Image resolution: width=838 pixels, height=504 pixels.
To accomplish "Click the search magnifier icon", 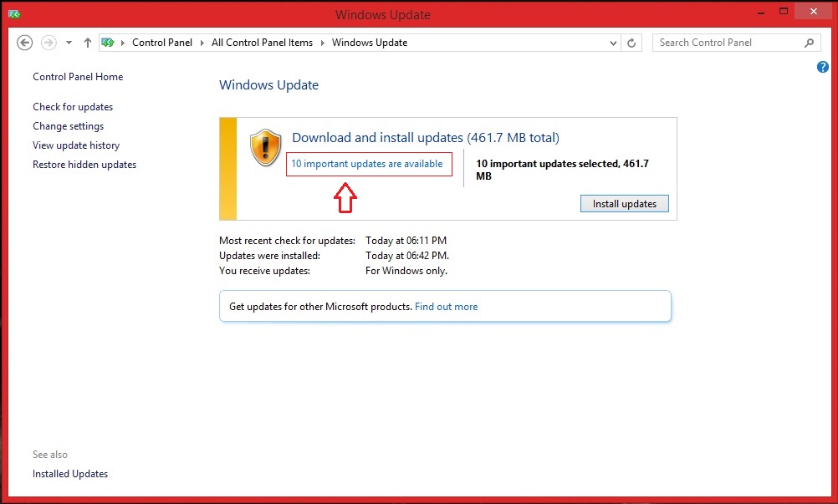I will tap(808, 43).
